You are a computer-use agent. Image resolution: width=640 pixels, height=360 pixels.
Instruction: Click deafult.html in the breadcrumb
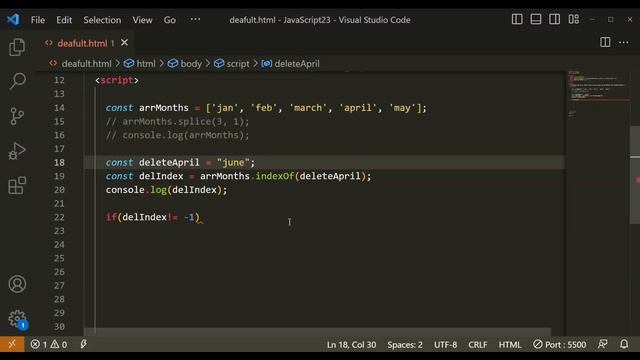(x=86, y=64)
